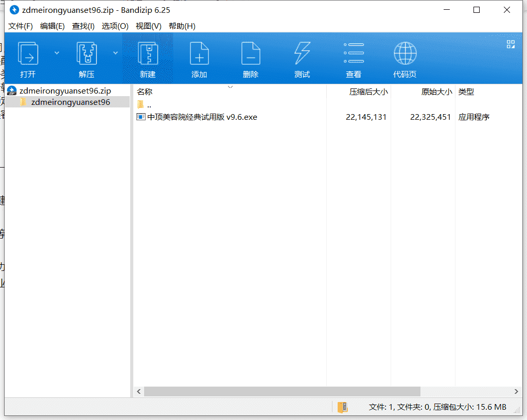Click the View (查看) list icon

[x=354, y=53]
